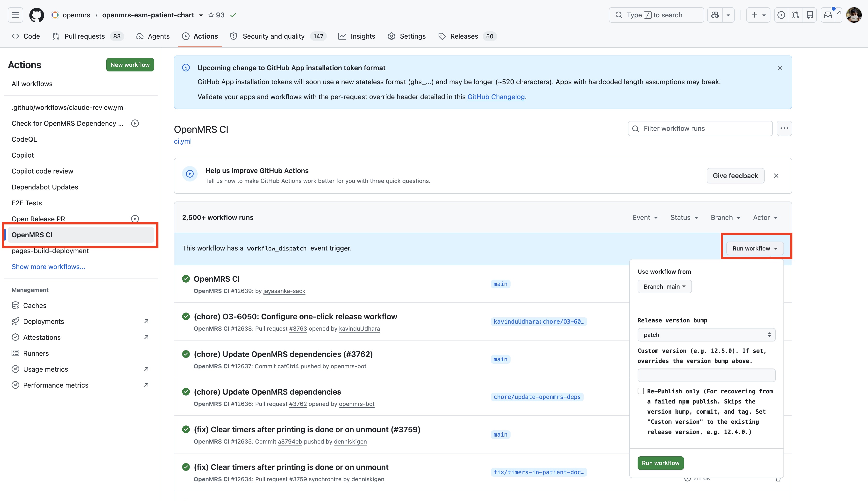
Task: Open the Releases tab
Action: point(467,36)
